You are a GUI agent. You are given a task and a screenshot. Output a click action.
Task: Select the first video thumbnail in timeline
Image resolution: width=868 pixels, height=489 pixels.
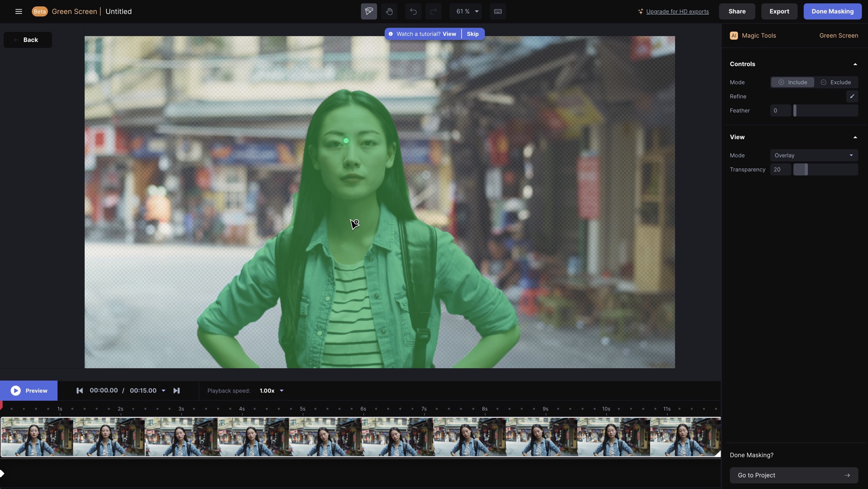pos(37,437)
